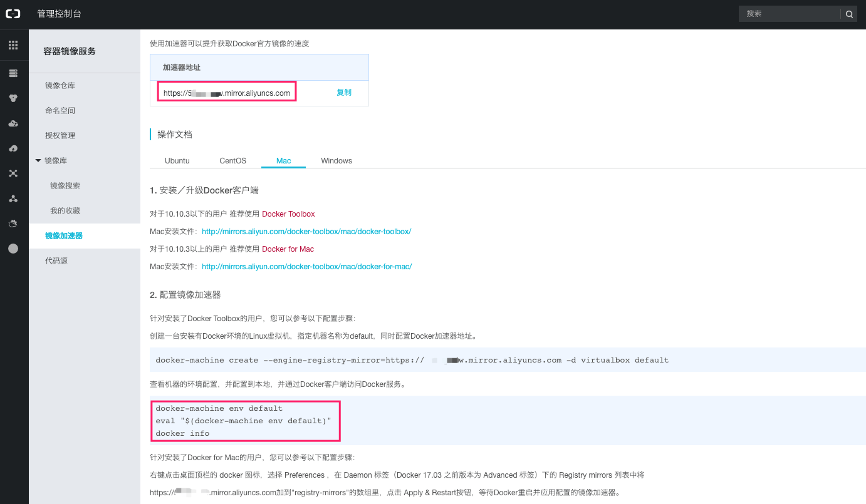Viewport: 866px width, 504px height.
Task: Click the X-shaped network nodes sidebar icon
Action: pos(13,173)
